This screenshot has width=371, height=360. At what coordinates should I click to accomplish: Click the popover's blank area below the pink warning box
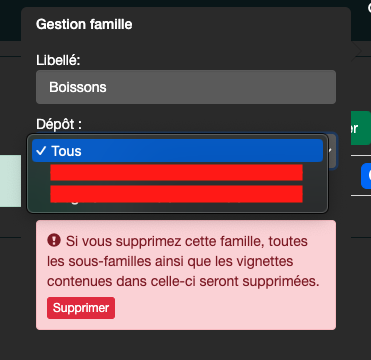pos(186,345)
